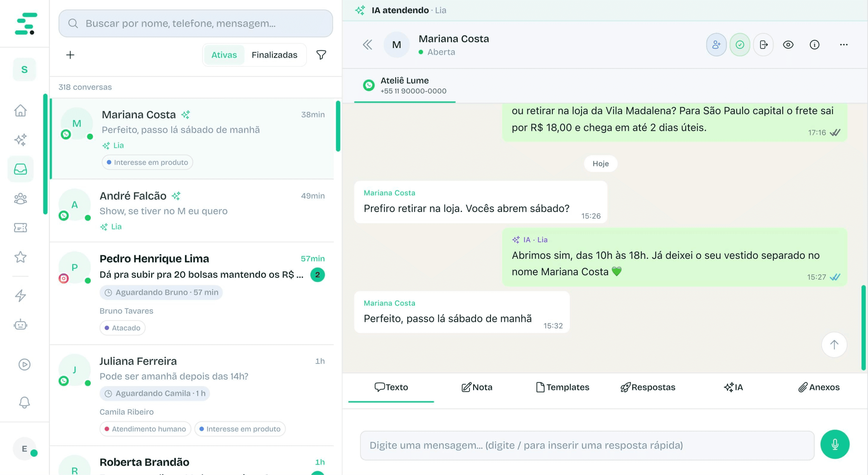Click the unread count 2 badge

tap(317, 275)
